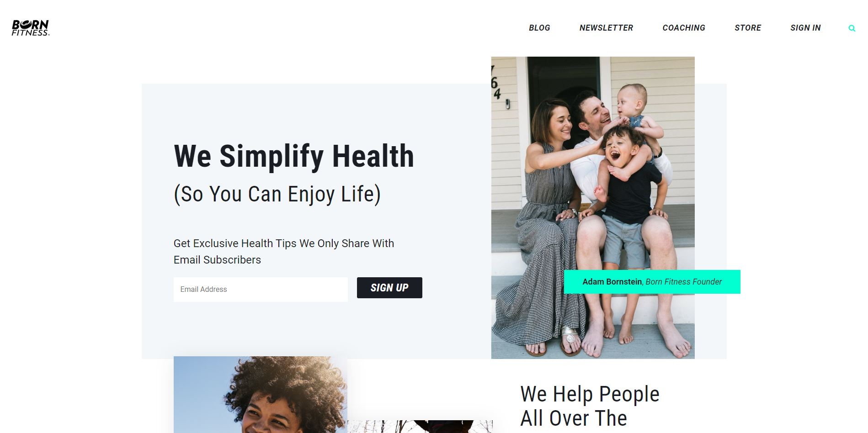Open the search magnifier icon
The image size is (868, 433).
852,28
